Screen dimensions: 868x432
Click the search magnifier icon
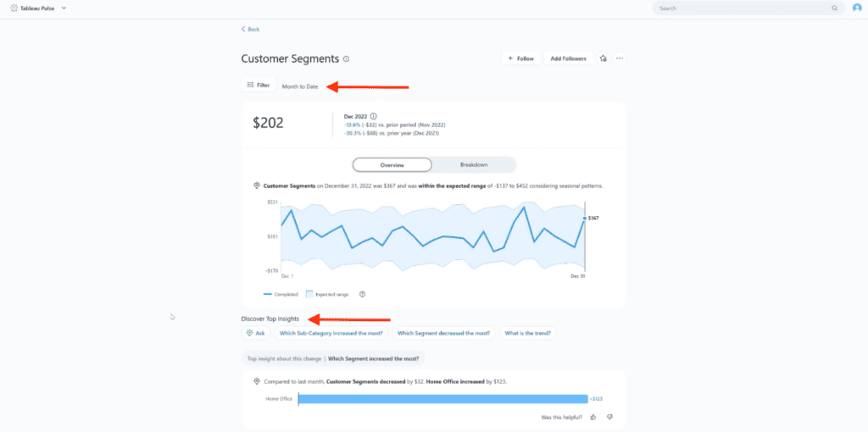(834, 8)
